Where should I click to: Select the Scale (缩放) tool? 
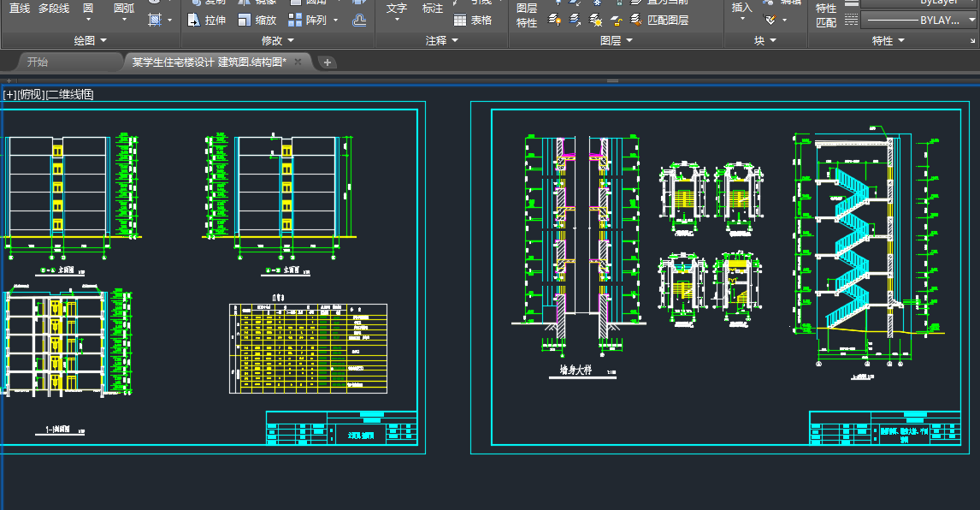pos(256,21)
